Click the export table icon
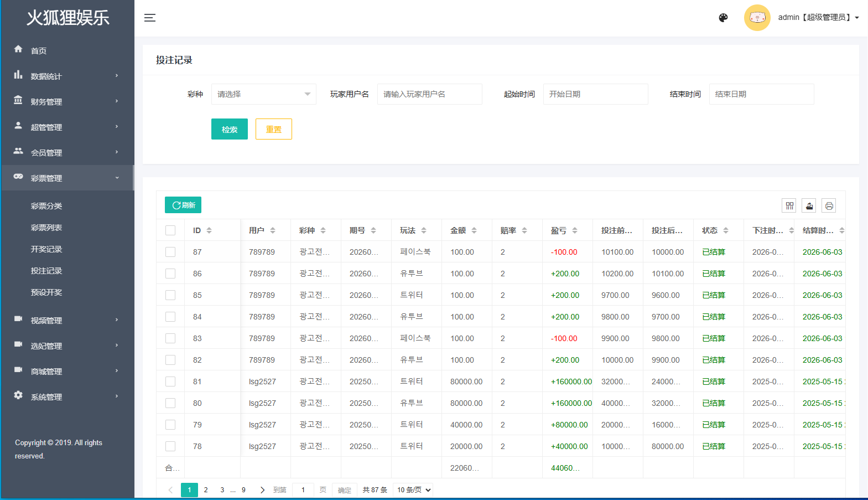Screen dimensions: 868x500 coord(809,206)
